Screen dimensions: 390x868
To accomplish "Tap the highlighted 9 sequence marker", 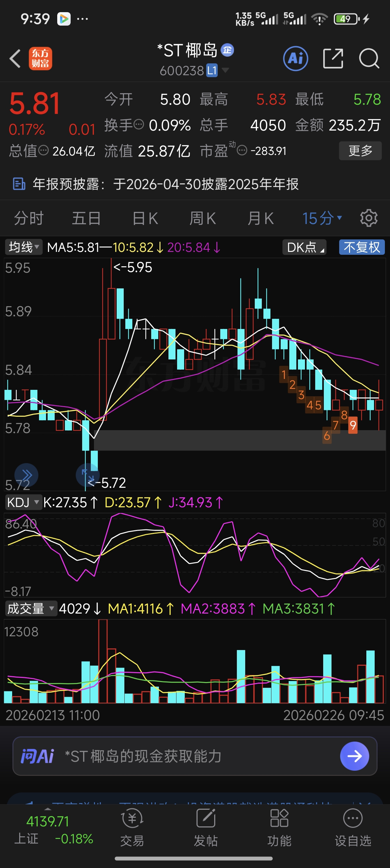I will [353, 425].
